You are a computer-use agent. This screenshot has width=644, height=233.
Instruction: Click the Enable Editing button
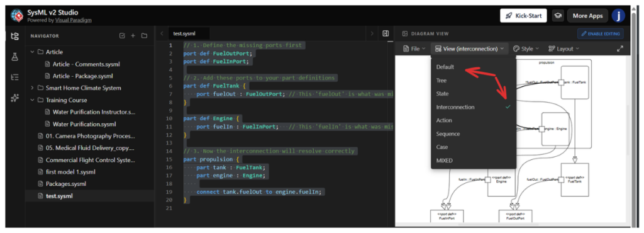(x=601, y=34)
